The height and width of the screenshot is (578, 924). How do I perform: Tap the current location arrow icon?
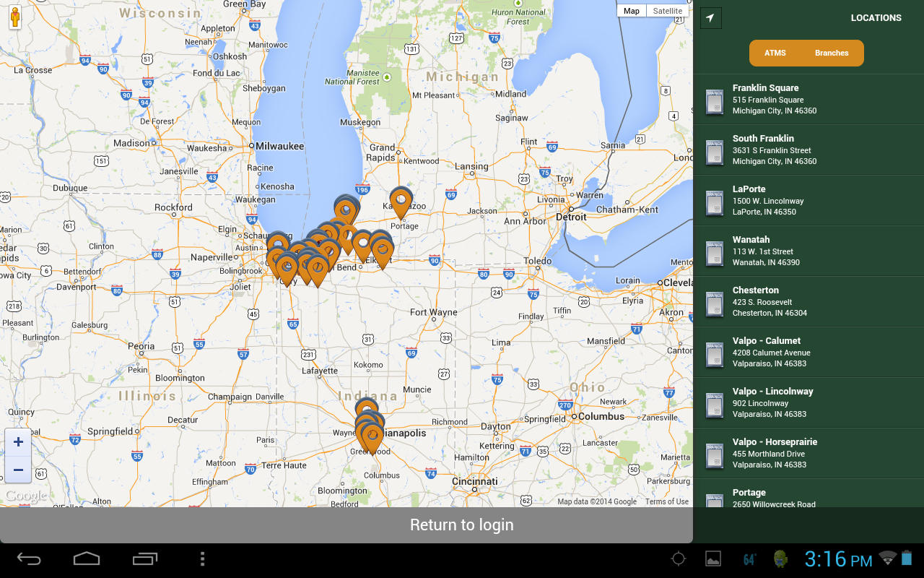[711, 18]
